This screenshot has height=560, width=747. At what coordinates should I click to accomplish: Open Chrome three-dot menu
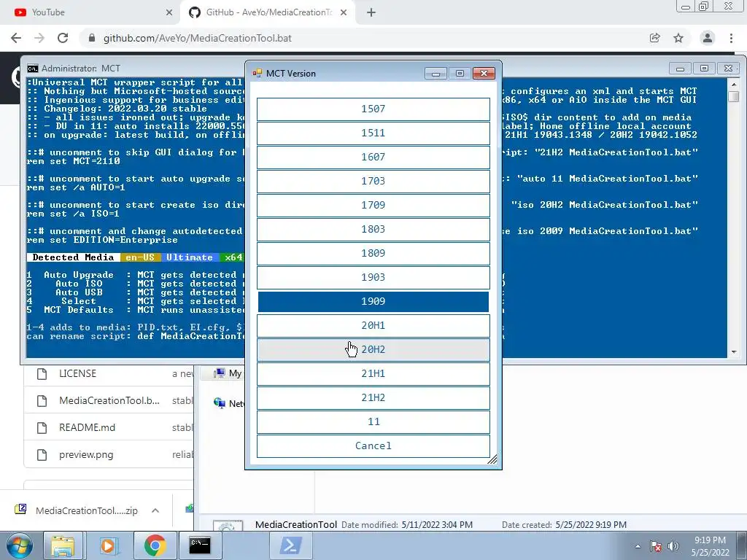[x=731, y=38]
